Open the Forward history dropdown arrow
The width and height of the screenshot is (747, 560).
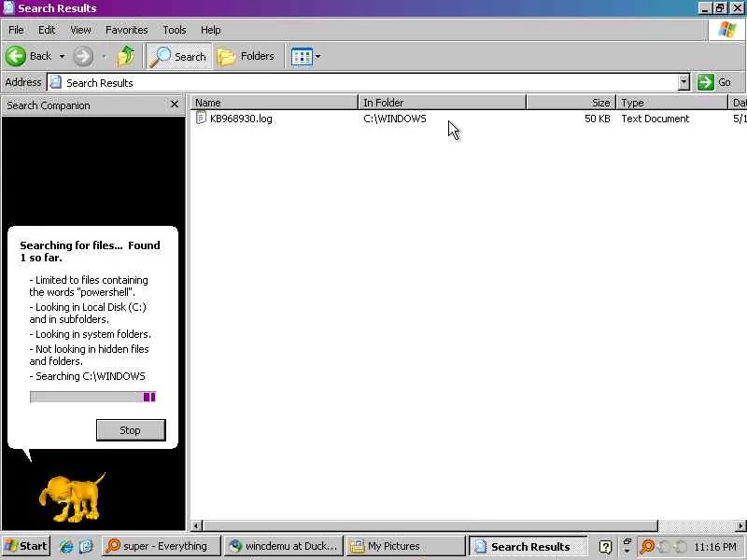click(105, 56)
